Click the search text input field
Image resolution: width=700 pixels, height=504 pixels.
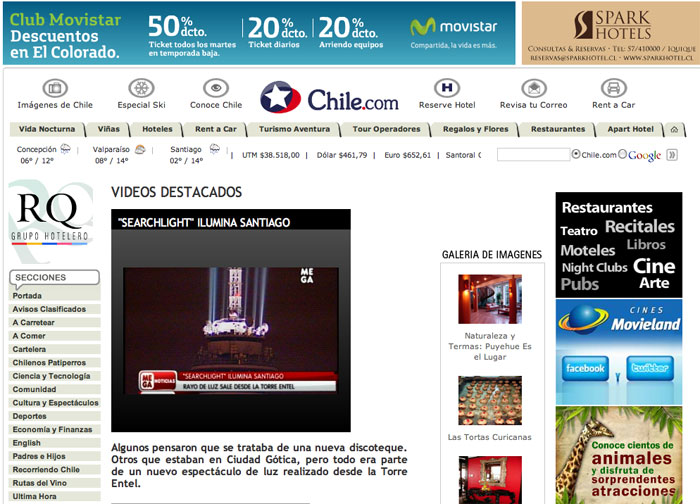tap(533, 154)
